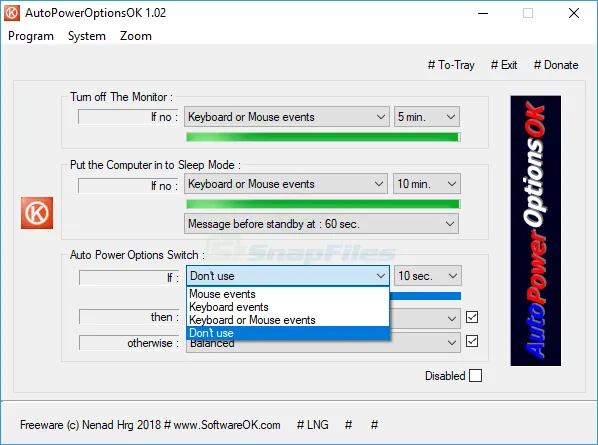
Task: Click the 'otherwise :' label field
Action: pyautogui.click(x=129, y=343)
